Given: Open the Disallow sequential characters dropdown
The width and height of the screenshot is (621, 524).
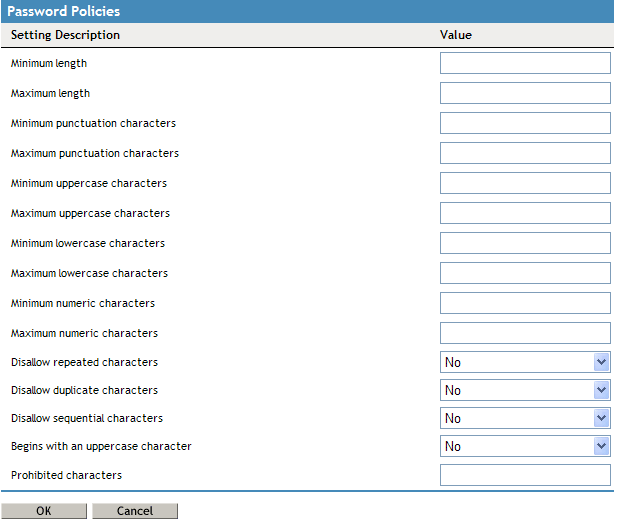Looking at the screenshot, I should pos(525,418).
